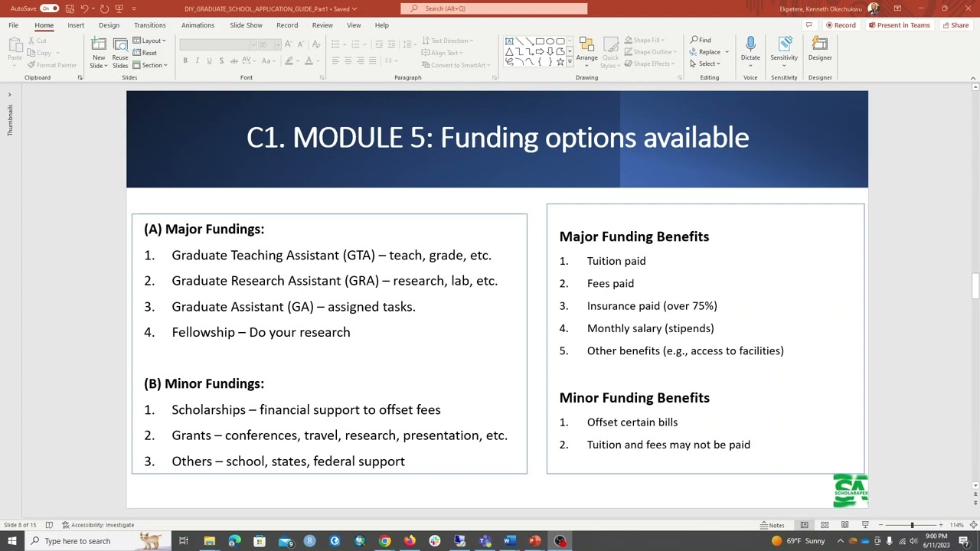Click the Share button
The width and height of the screenshot is (980, 551).
955,25
